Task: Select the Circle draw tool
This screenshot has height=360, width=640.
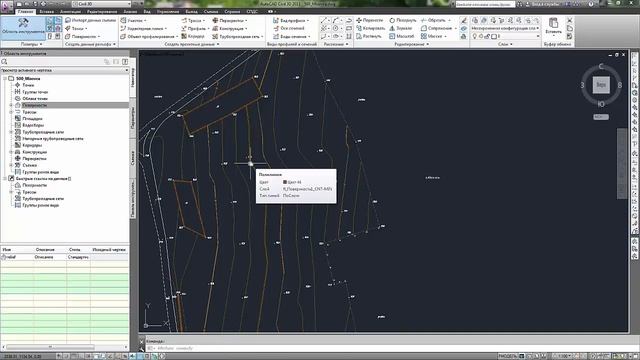Action: [336, 28]
